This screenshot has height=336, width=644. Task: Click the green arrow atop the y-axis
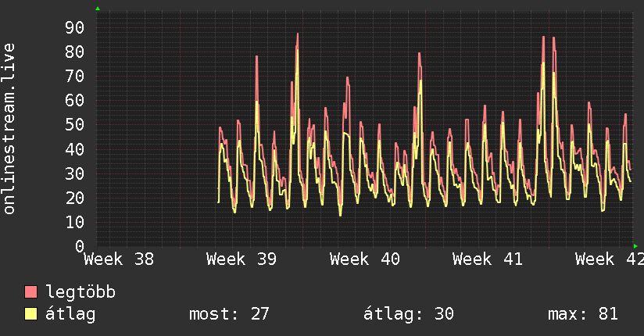[x=98, y=9]
